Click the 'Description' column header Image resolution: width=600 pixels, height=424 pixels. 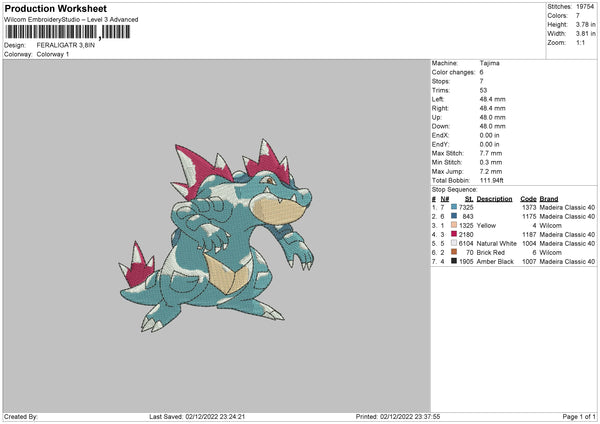pos(494,199)
